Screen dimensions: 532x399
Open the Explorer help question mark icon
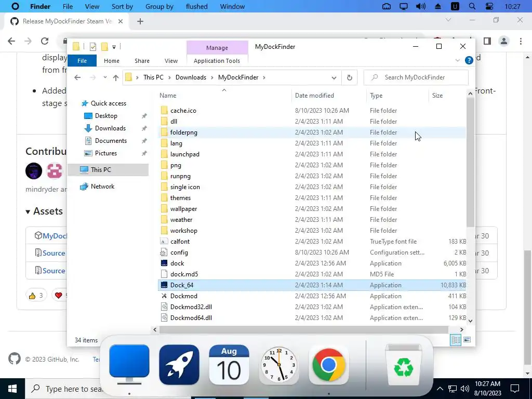click(x=469, y=60)
